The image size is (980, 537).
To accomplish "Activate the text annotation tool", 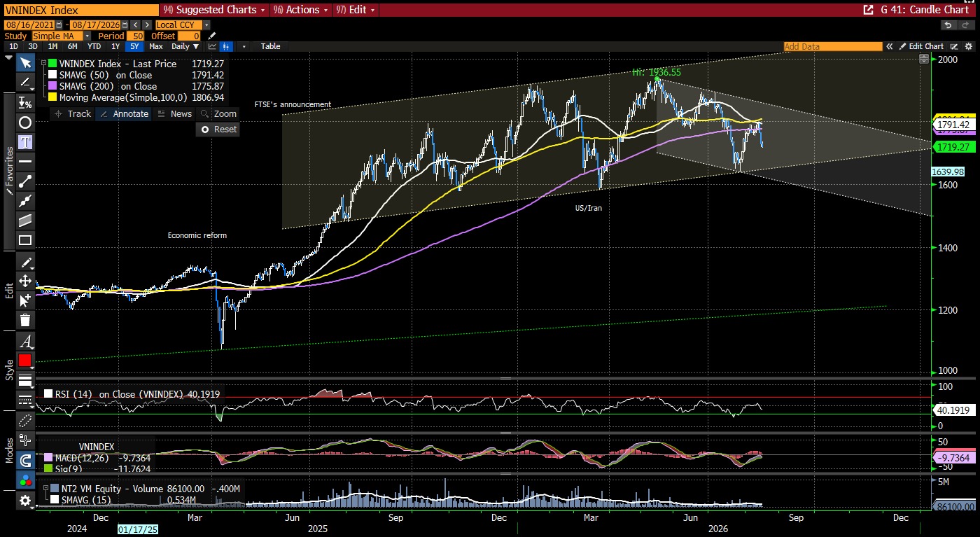I will click(25, 142).
